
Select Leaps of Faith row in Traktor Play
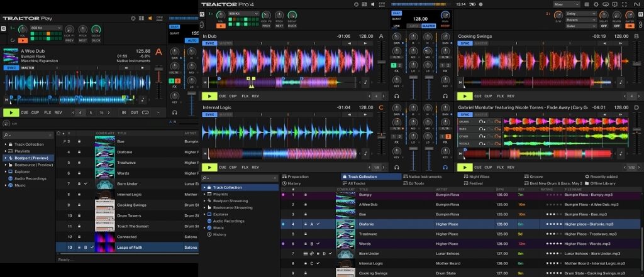[x=127, y=247]
